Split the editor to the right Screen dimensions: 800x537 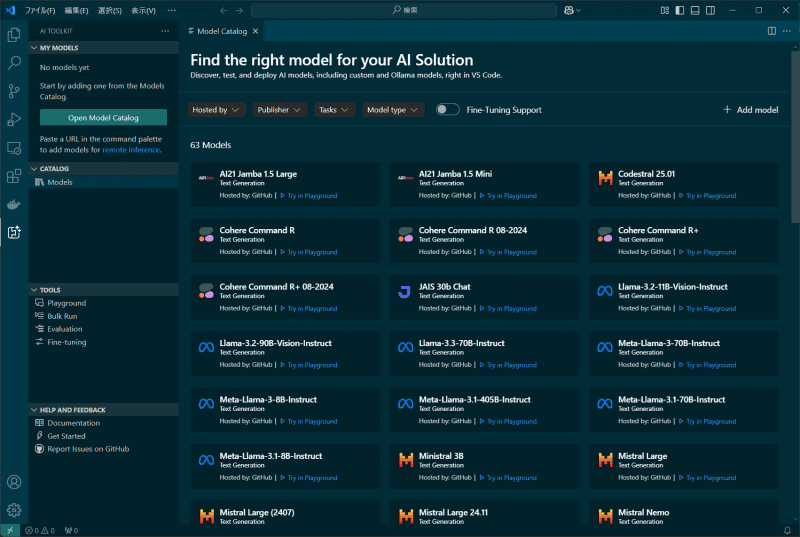tap(772, 31)
